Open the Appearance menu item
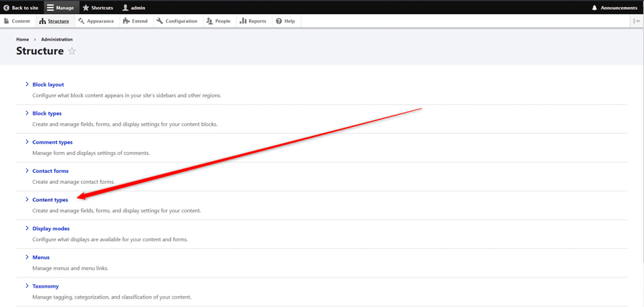Image resolution: width=644 pixels, height=307 pixels. pos(96,21)
